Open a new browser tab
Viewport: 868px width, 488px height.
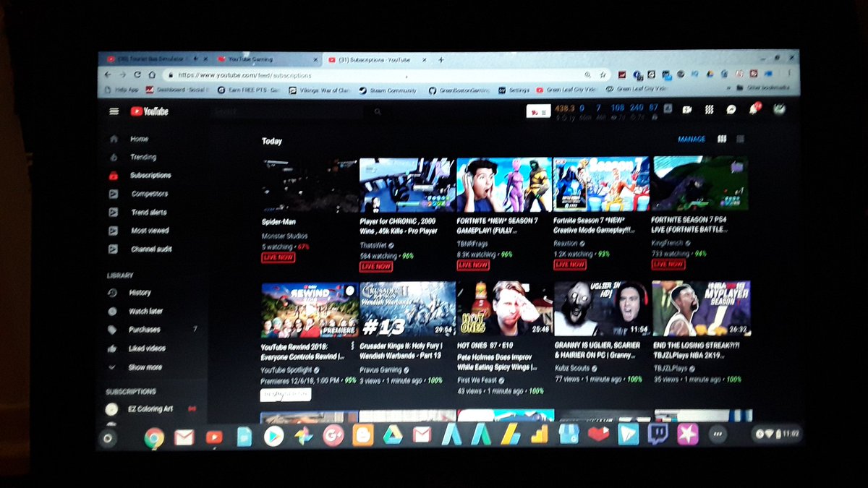(x=441, y=60)
